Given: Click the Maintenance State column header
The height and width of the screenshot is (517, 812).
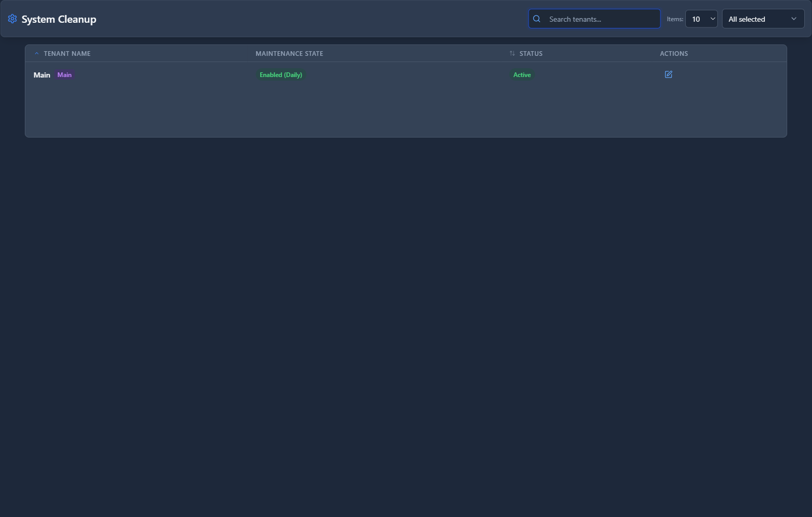Looking at the screenshot, I should pos(289,54).
